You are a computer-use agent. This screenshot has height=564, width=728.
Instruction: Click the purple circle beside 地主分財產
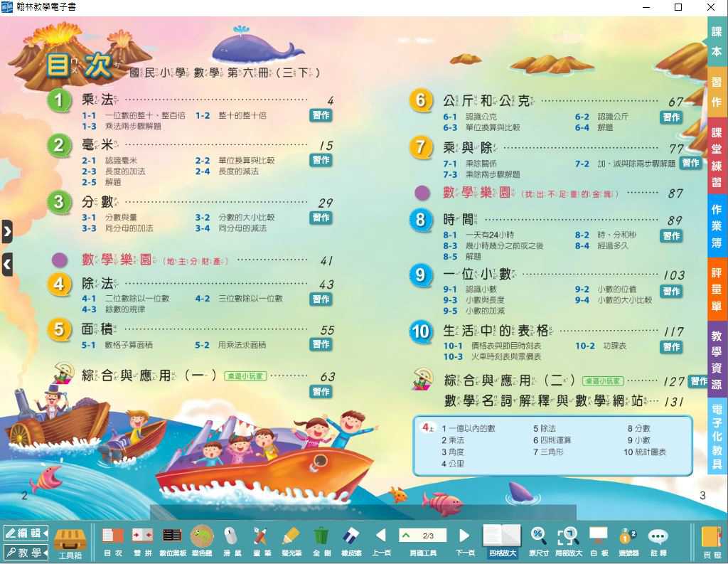pyautogui.click(x=60, y=260)
